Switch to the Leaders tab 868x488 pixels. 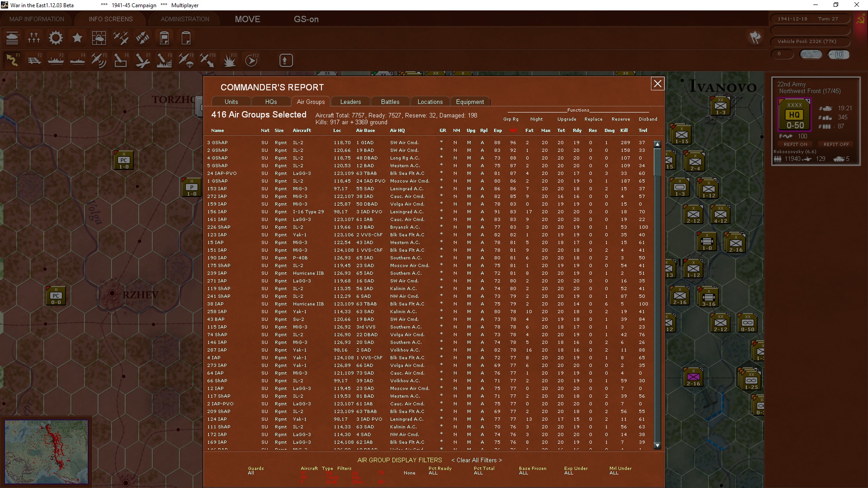coord(350,102)
